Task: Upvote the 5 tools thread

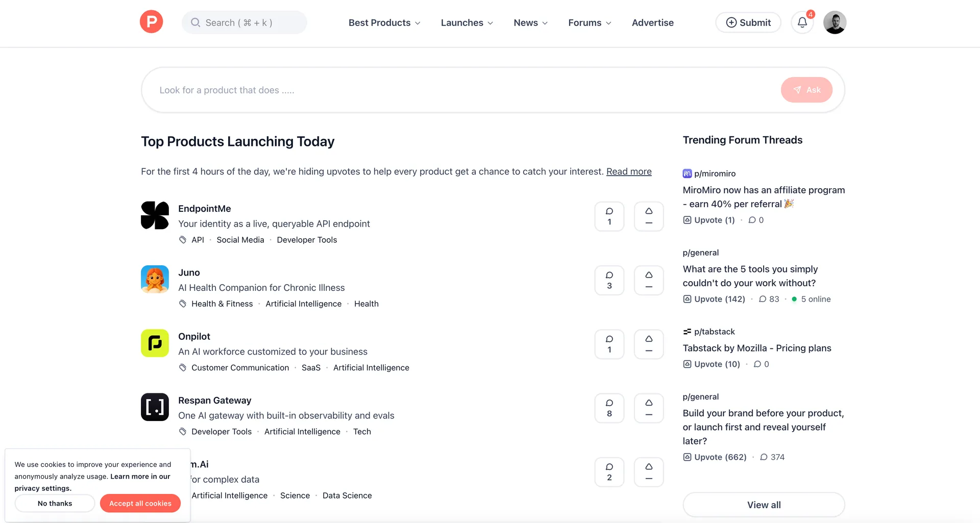Action: click(x=714, y=299)
